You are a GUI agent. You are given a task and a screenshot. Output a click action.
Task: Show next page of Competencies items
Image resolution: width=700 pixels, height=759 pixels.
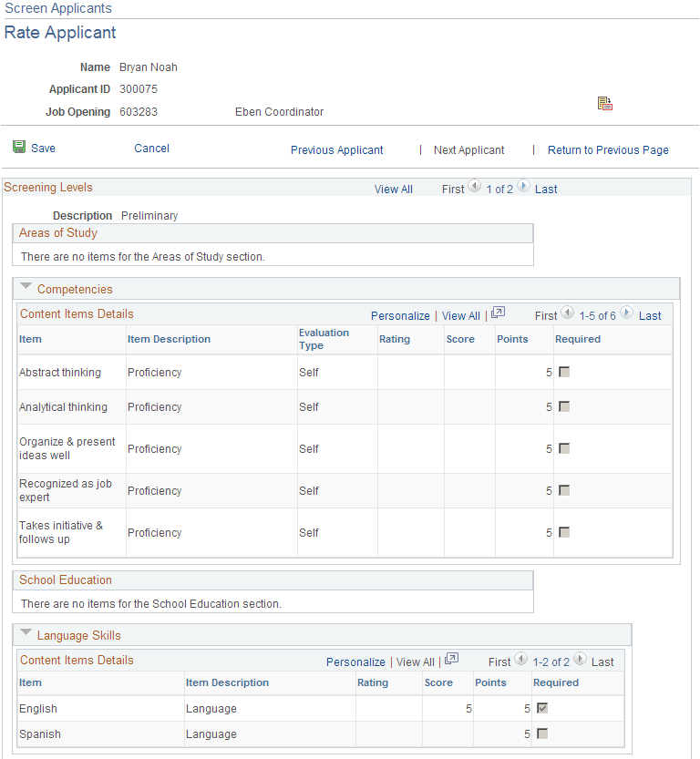(624, 314)
